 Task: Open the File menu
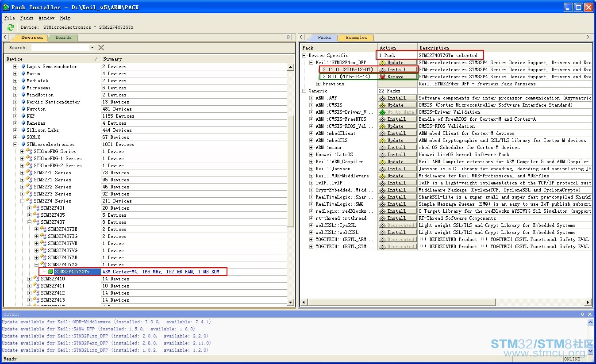[9, 18]
